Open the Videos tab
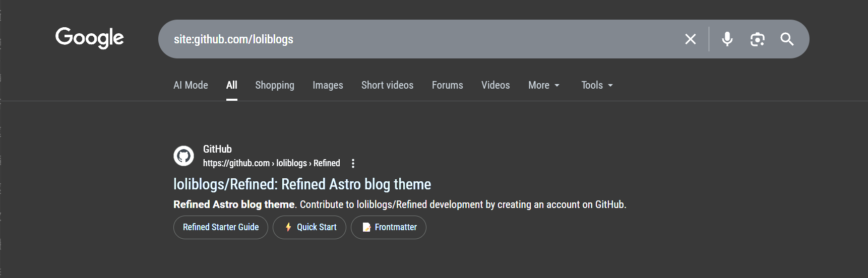This screenshot has height=278, width=868. coord(495,85)
